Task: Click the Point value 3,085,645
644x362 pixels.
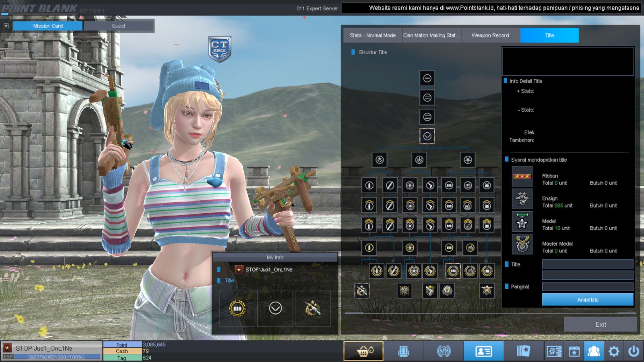Action: [154, 345]
